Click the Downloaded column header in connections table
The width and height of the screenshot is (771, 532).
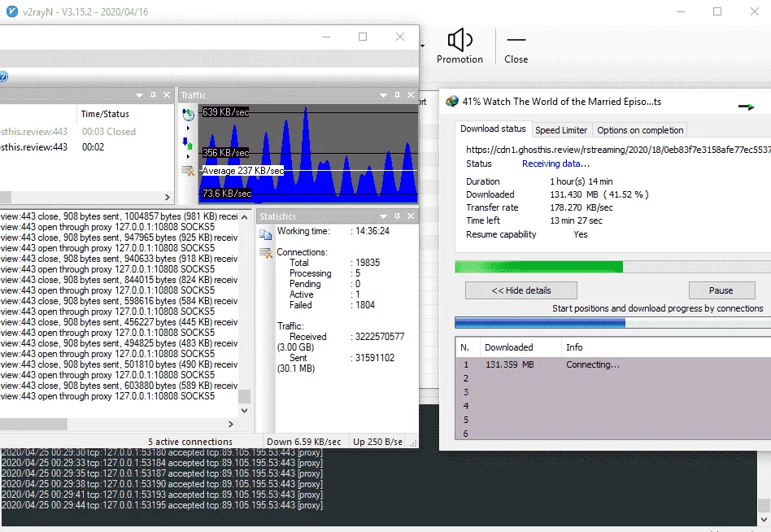pyautogui.click(x=521, y=347)
